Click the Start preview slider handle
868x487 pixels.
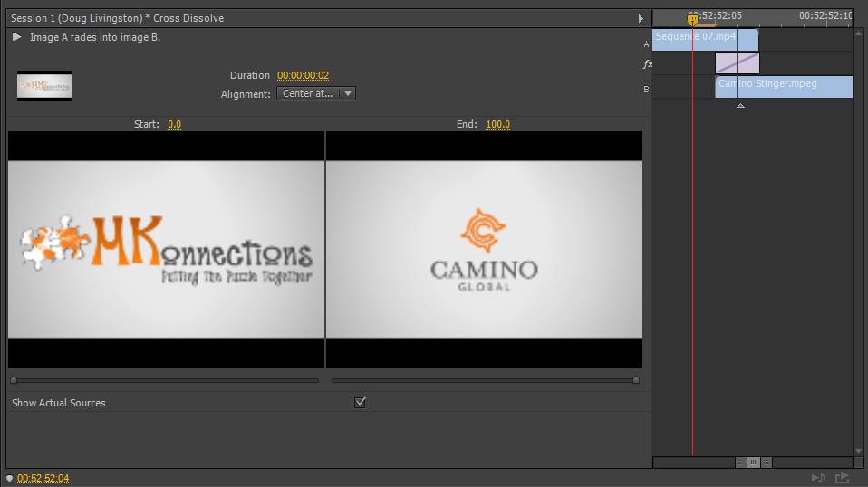(x=14, y=380)
